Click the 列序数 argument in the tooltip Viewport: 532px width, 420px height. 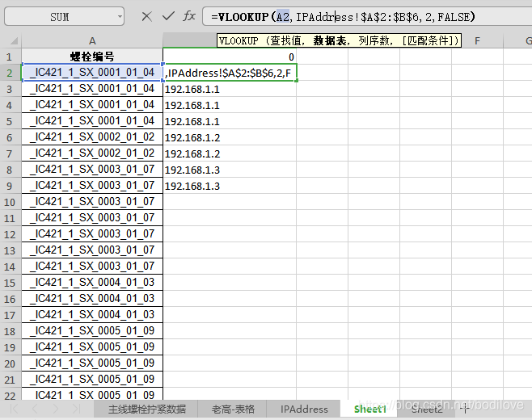click(374, 40)
